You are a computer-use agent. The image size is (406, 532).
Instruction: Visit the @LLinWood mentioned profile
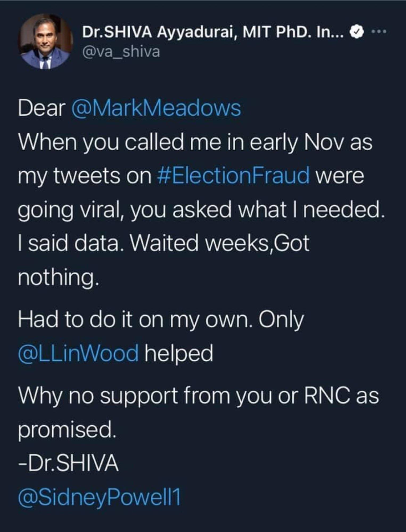(78, 353)
